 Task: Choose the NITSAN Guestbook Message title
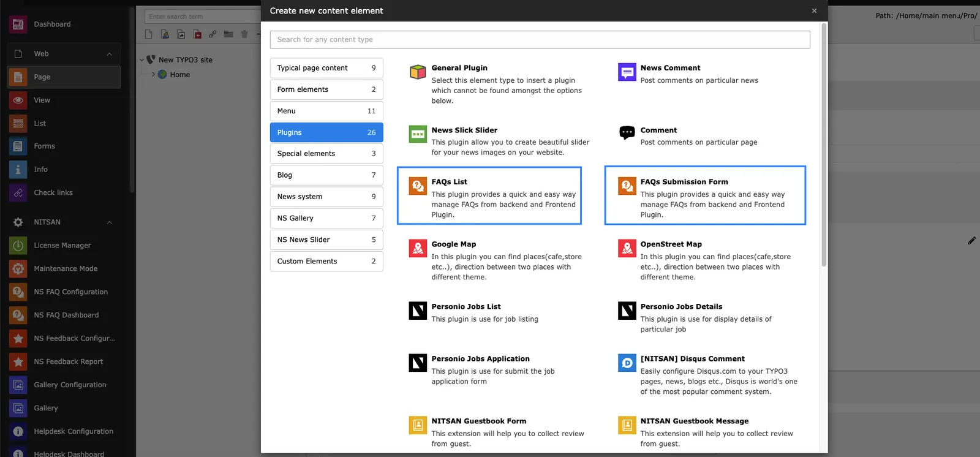click(695, 421)
